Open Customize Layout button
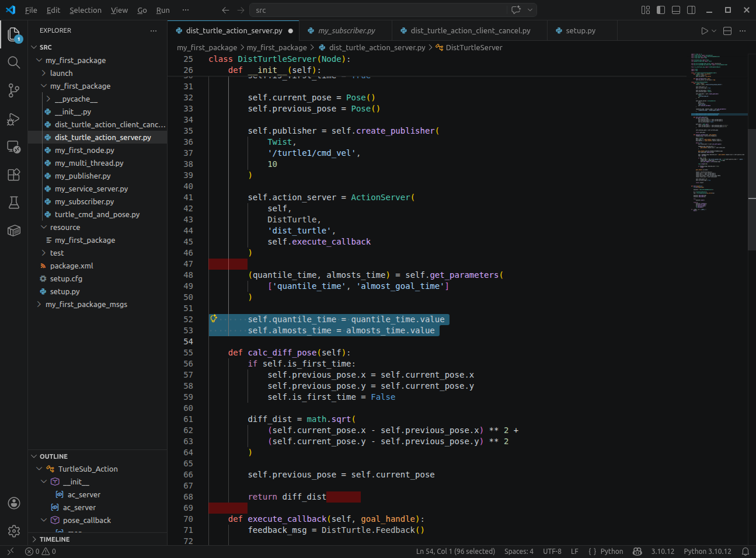 pyautogui.click(x=646, y=10)
